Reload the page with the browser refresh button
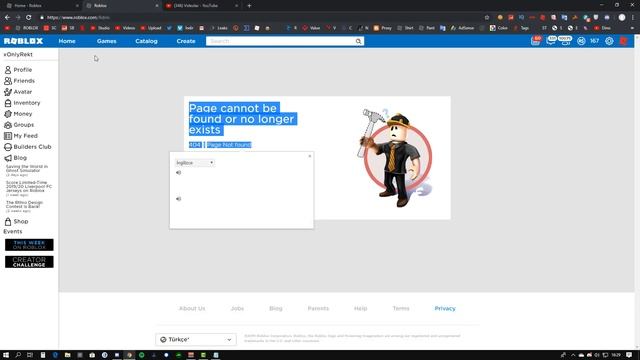The image size is (640, 360). click(x=28, y=18)
